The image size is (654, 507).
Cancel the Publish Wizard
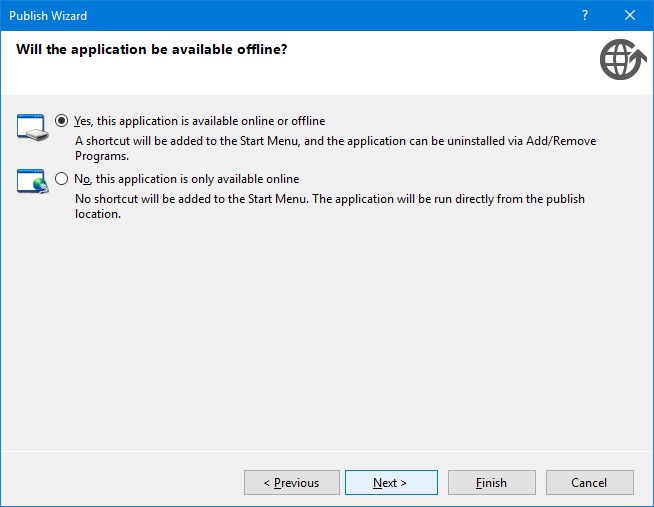pyautogui.click(x=589, y=482)
